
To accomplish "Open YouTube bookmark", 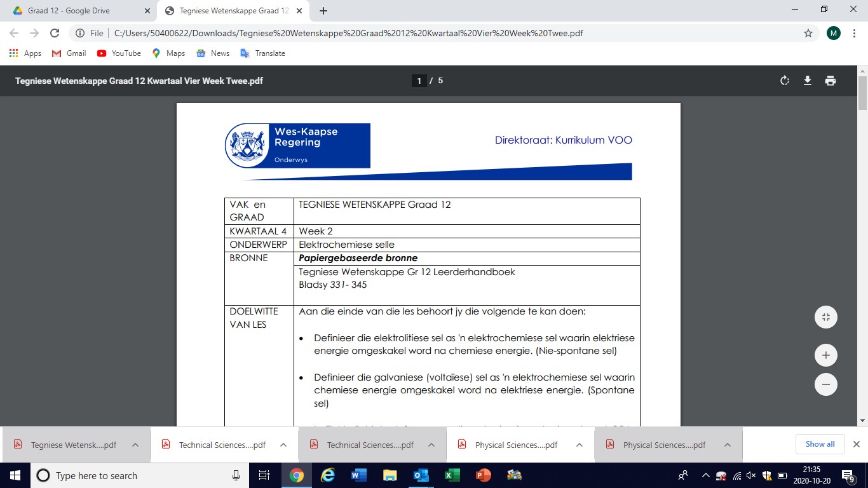I will coord(119,53).
